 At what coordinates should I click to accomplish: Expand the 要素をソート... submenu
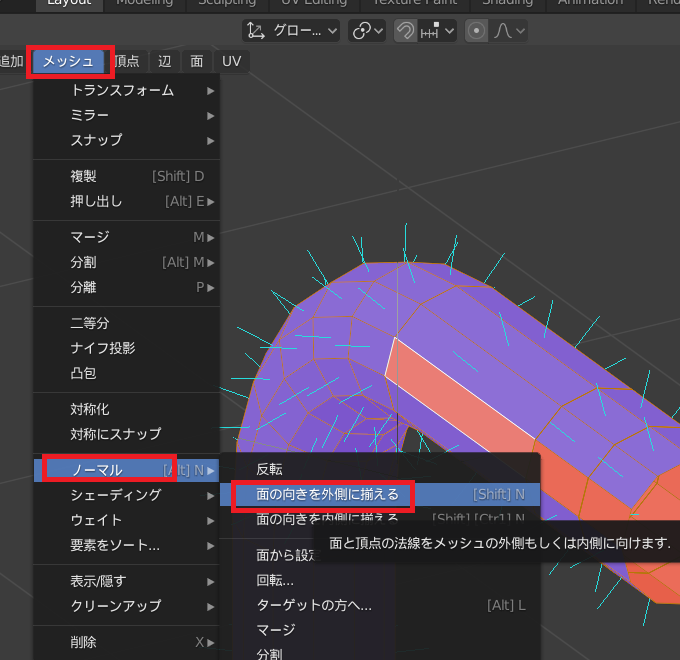coord(127,545)
